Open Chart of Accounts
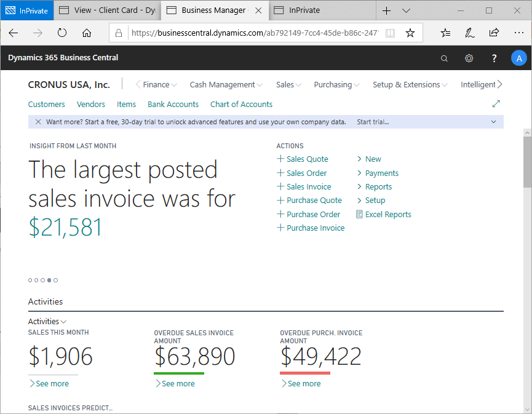 pyautogui.click(x=241, y=104)
